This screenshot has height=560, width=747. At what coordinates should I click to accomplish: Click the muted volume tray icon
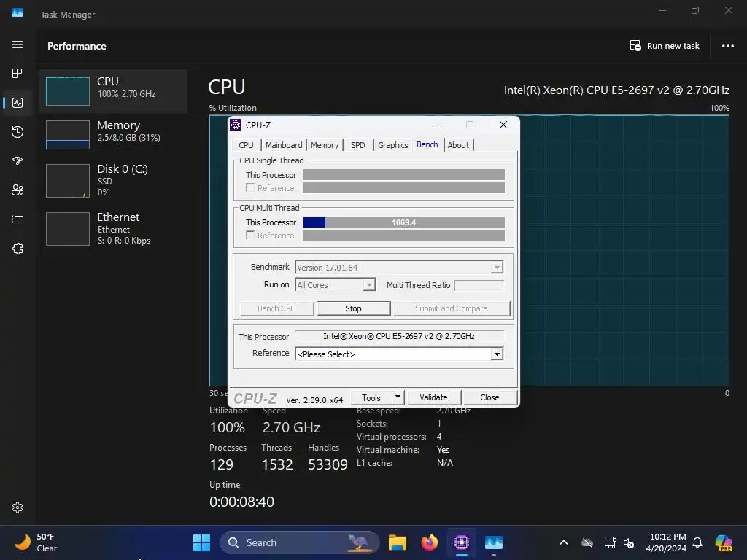pyautogui.click(x=629, y=542)
